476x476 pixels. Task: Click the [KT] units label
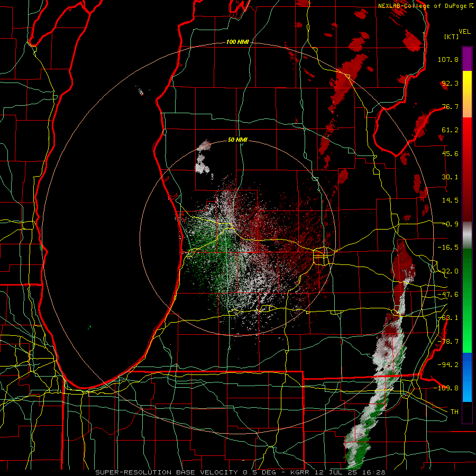point(451,36)
